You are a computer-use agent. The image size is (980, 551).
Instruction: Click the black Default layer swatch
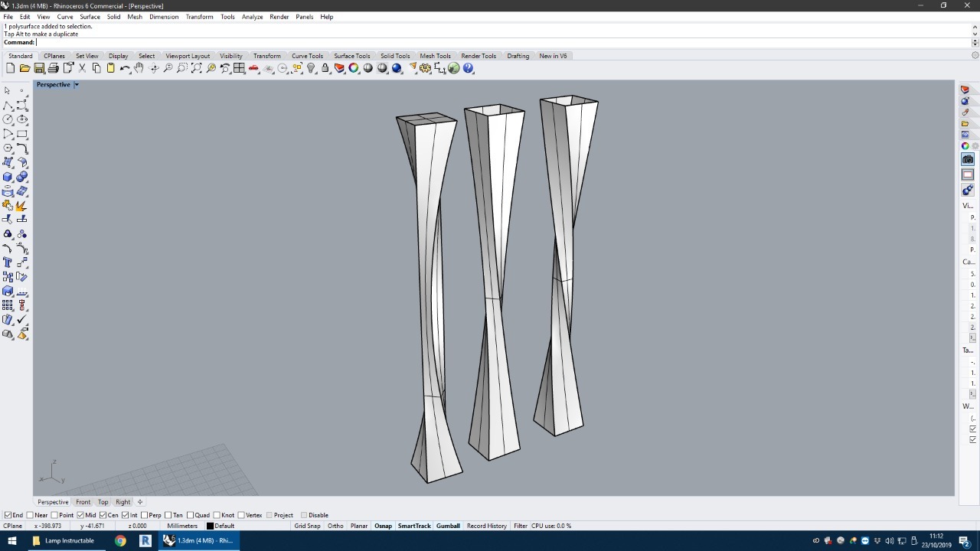pos(210,526)
